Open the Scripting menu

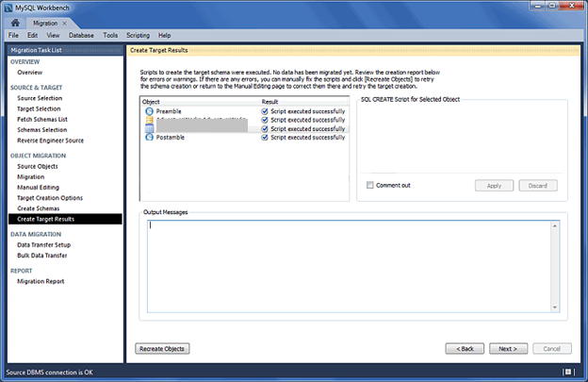click(139, 35)
